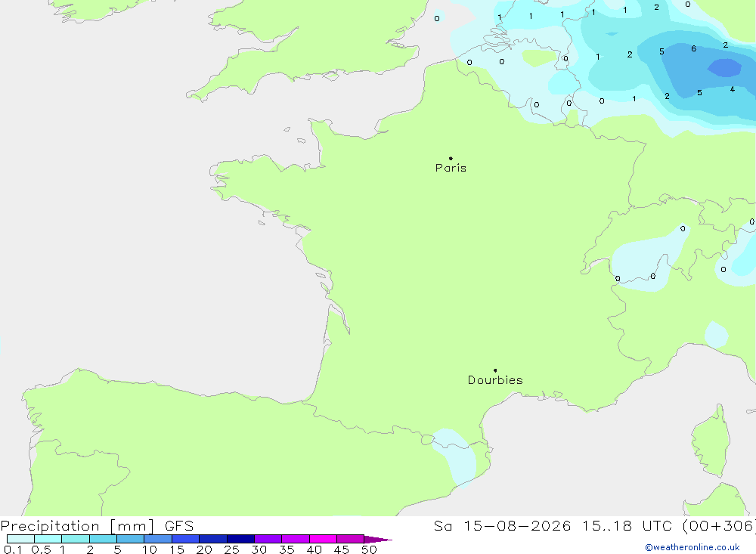
Task: Click the 0.5–1 mm legend swatch
Action: click(x=48, y=539)
